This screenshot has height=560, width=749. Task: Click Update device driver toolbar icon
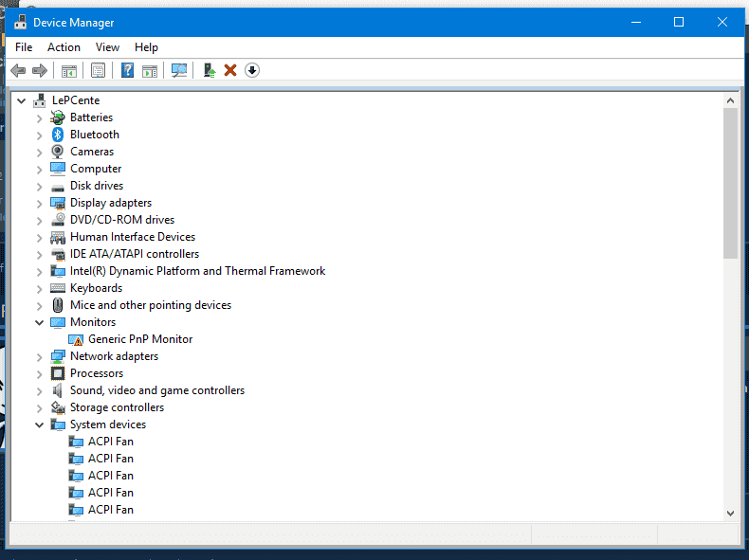[210, 71]
